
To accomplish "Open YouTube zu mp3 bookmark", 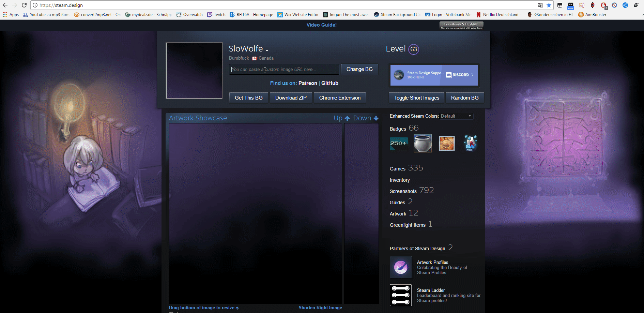I will [x=46, y=15].
